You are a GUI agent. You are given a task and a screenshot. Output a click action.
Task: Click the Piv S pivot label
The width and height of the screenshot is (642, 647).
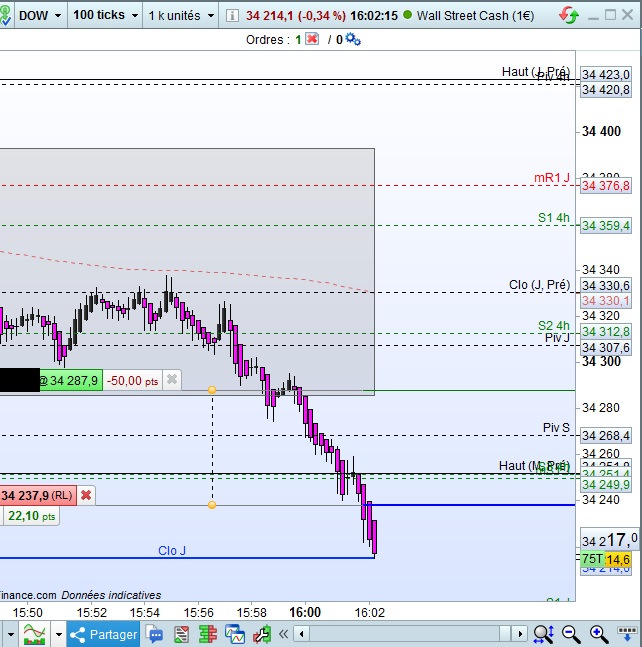pos(556,427)
